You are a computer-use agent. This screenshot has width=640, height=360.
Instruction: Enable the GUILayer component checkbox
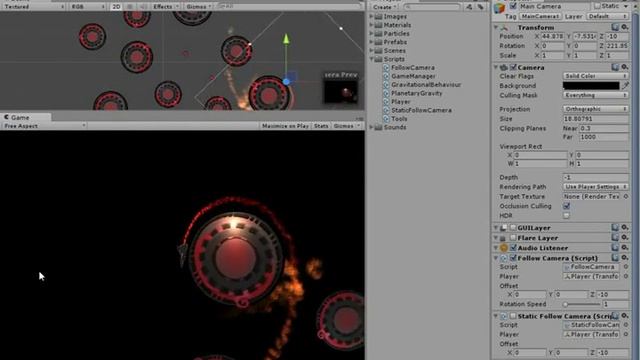click(x=513, y=227)
